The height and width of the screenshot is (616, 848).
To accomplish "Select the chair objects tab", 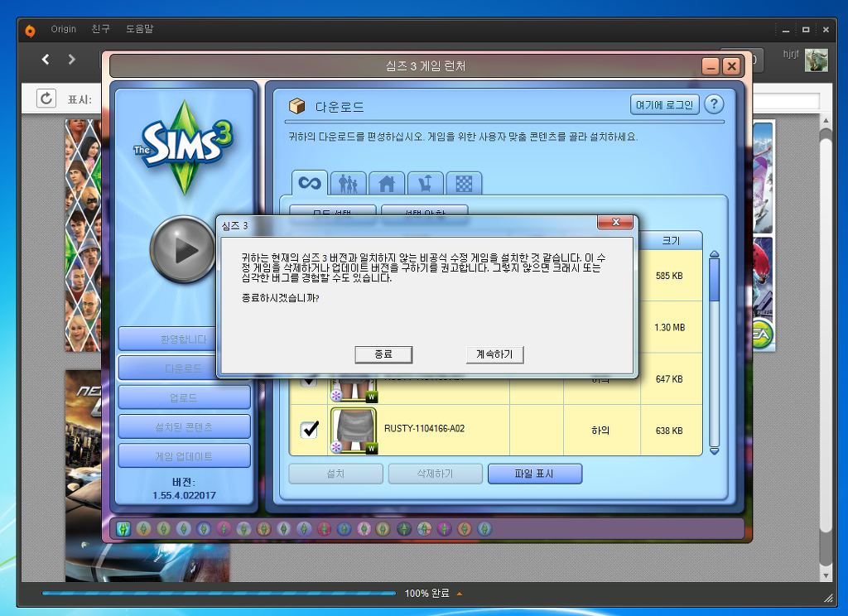I will (426, 184).
